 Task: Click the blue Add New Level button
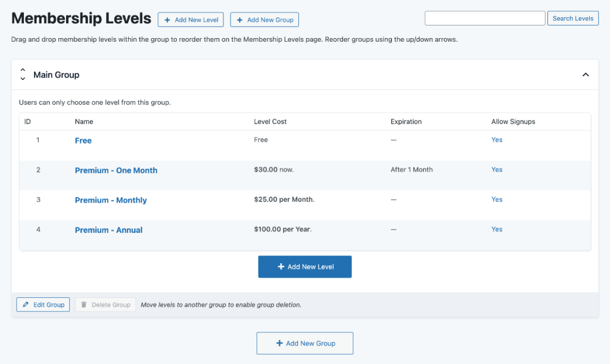304,267
